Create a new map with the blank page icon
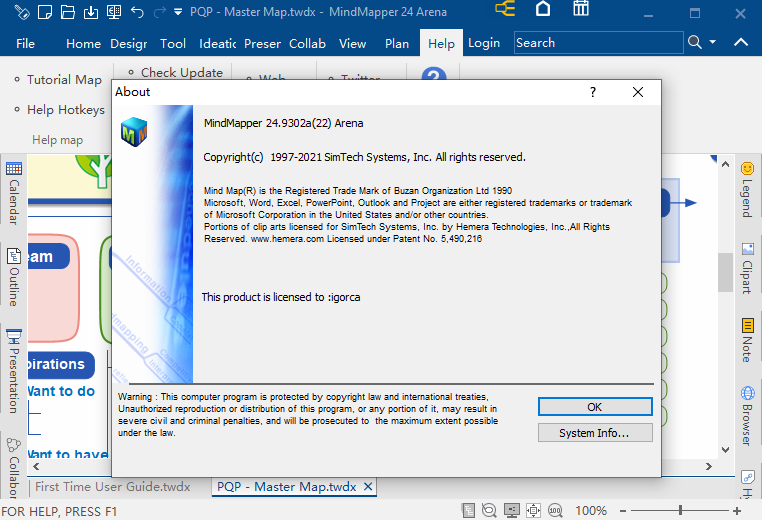762x520 pixels. click(x=45, y=12)
